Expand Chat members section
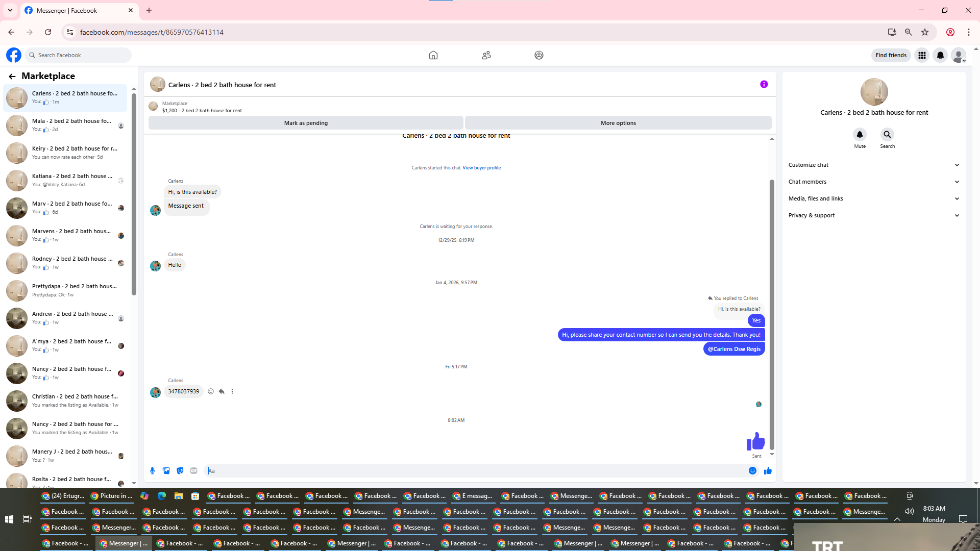Image resolution: width=980 pixels, height=551 pixels. pos(873,182)
